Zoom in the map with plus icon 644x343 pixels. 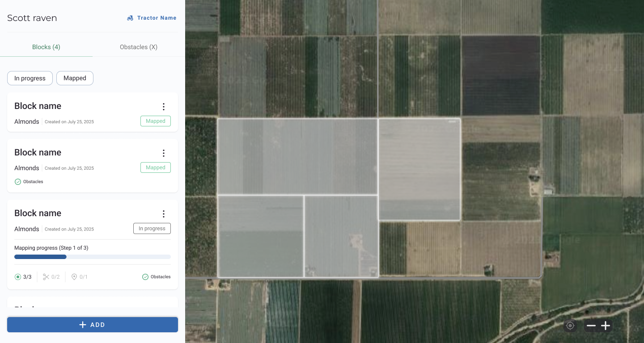pyautogui.click(x=606, y=326)
